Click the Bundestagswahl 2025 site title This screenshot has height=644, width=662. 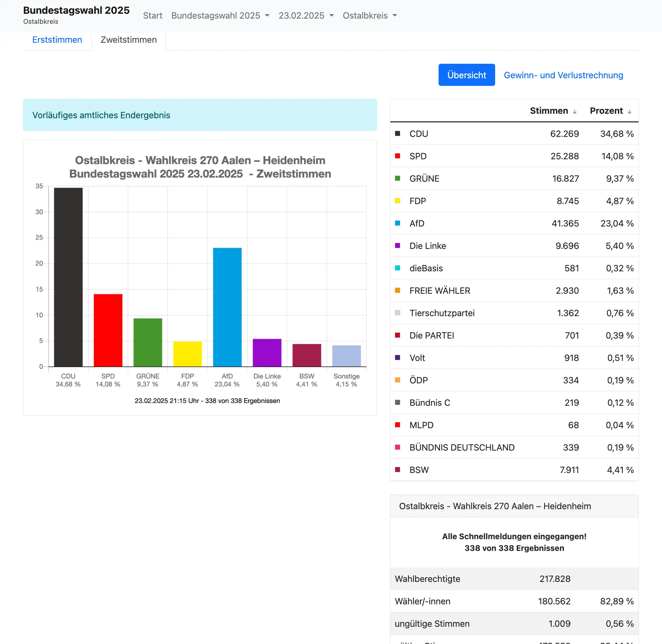point(76,10)
